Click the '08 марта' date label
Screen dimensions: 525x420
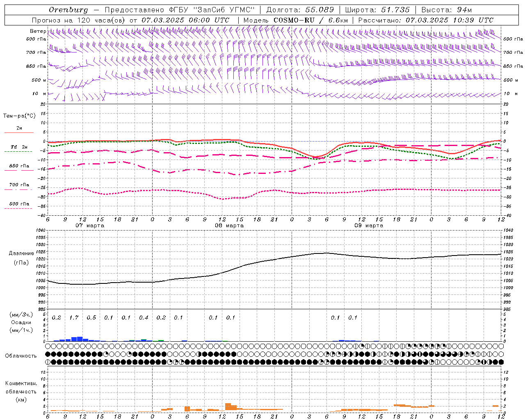[x=229, y=226]
